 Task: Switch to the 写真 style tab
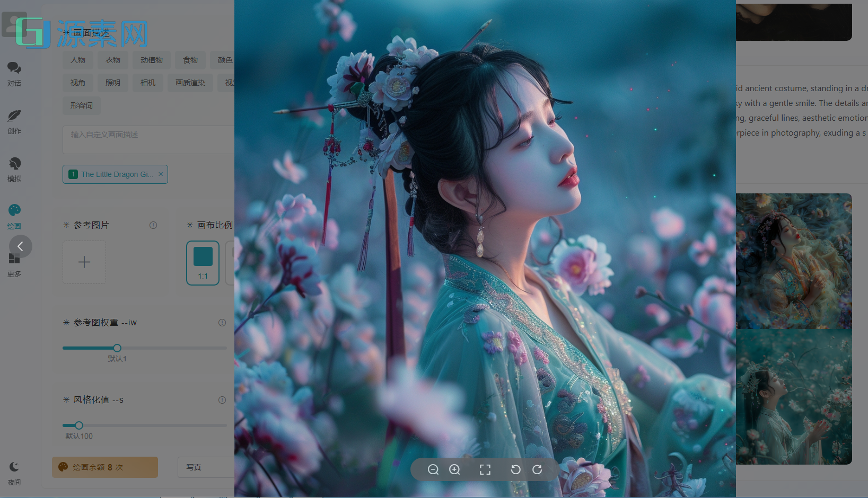pos(195,467)
